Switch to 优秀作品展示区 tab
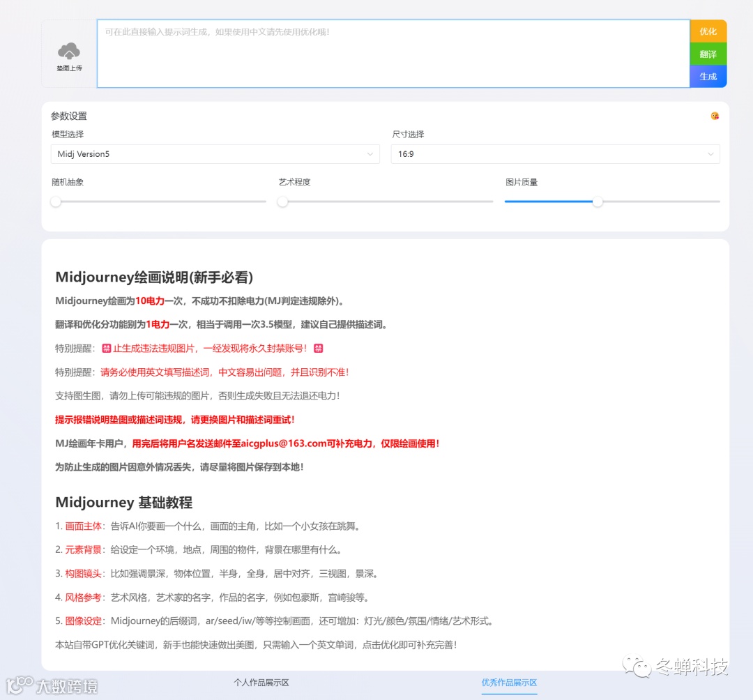 click(x=509, y=683)
